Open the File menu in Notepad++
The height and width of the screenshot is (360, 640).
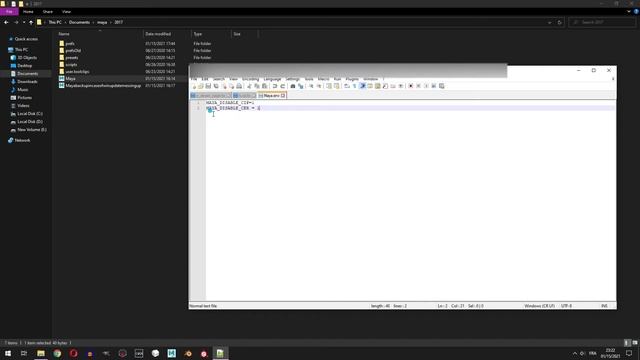[x=194, y=79]
